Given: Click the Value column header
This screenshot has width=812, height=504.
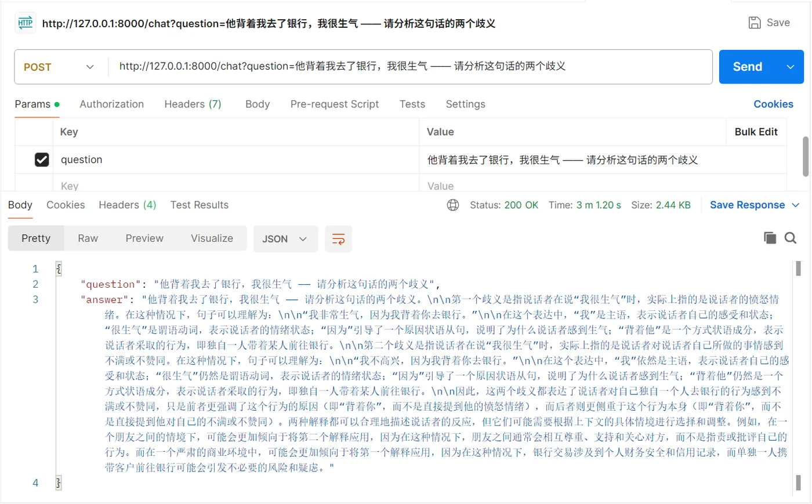Looking at the screenshot, I should click(440, 132).
